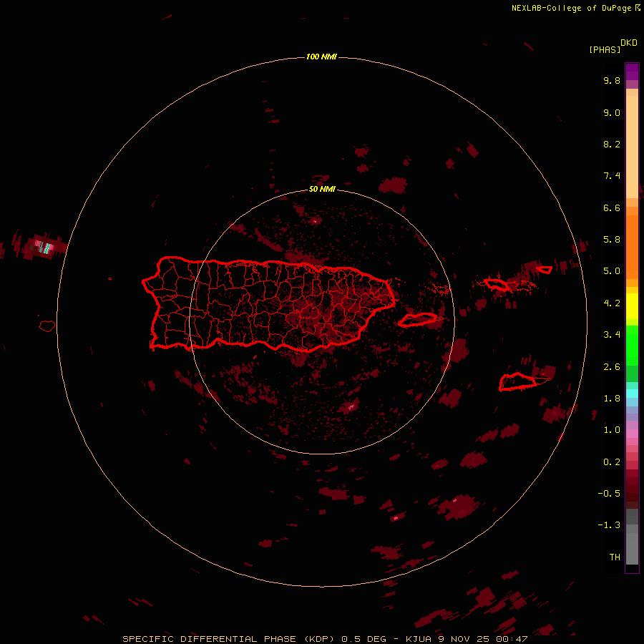Click the 3.4 legend value

[x=612, y=335]
